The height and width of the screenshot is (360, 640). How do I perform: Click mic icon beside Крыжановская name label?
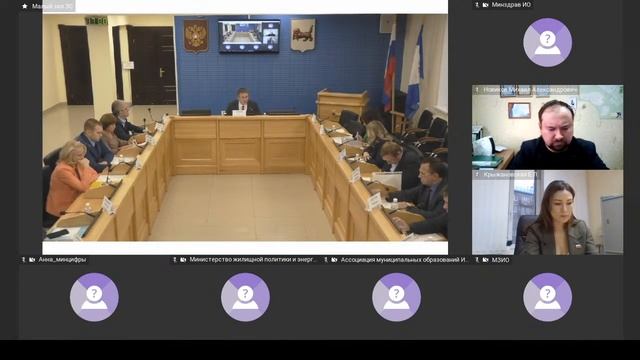[477, 175]
